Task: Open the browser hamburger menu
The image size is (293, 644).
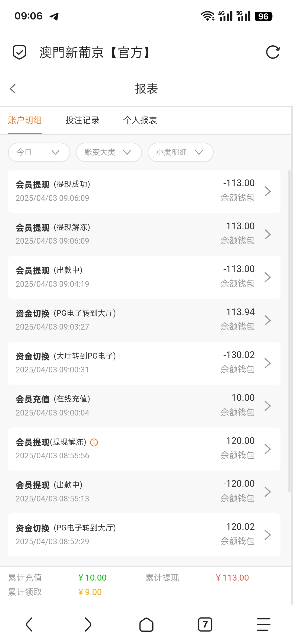Action: point(263,624)
